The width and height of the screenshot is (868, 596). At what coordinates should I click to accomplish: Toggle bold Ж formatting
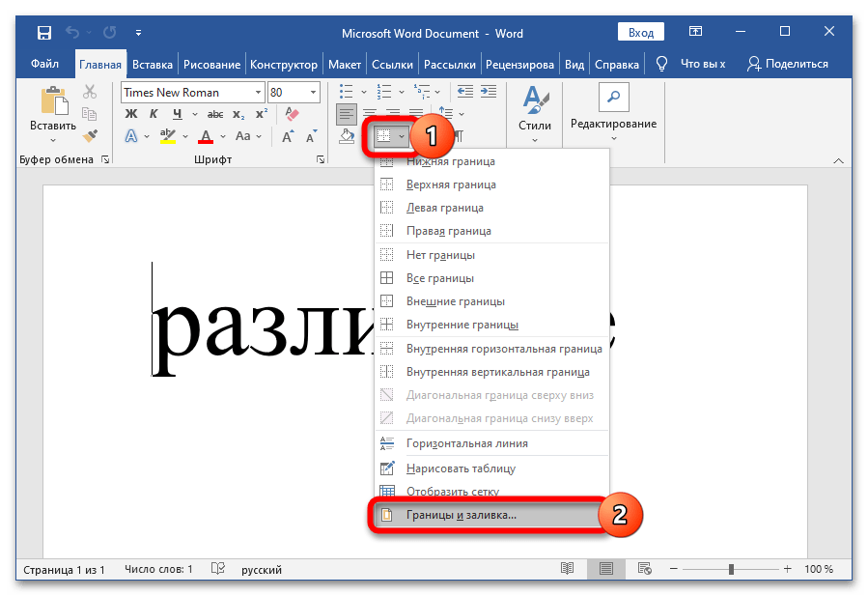[x=131, y=114]
